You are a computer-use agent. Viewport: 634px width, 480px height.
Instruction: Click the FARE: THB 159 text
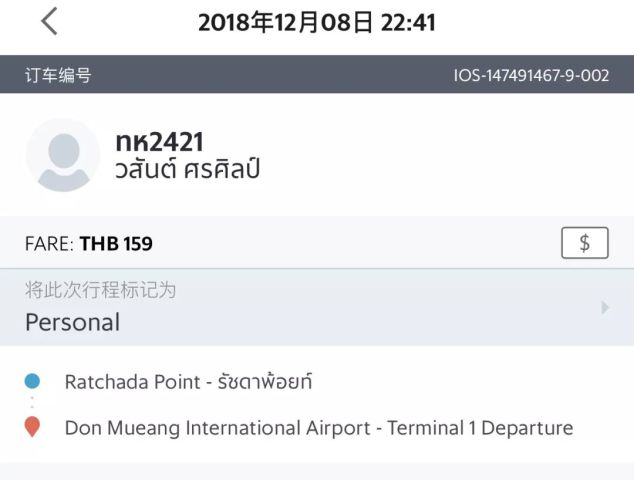[x=89, y=243]
